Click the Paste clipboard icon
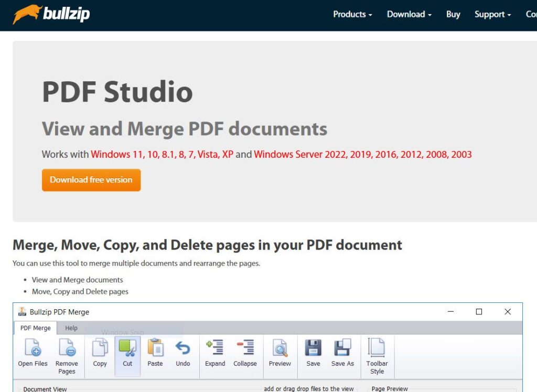This screenshot has width=537, height=392. pyautogui.click(x=155, y=349)
